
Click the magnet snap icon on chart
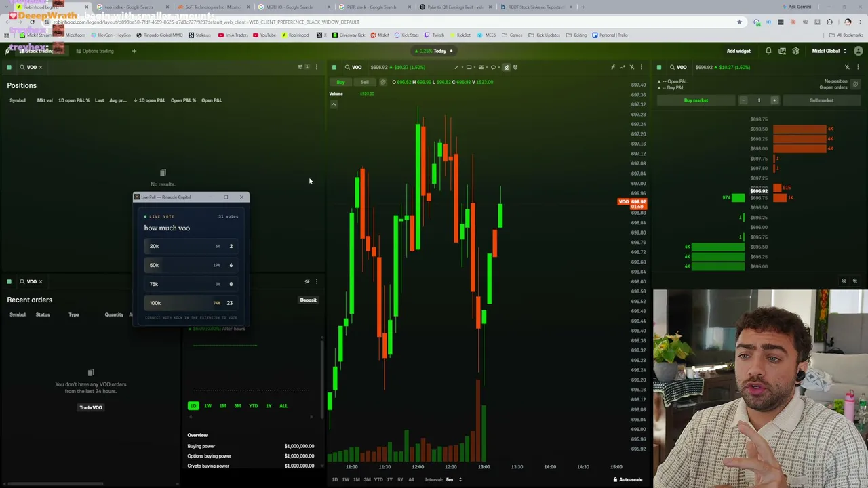pyautogui.click(x=515, y=67)
